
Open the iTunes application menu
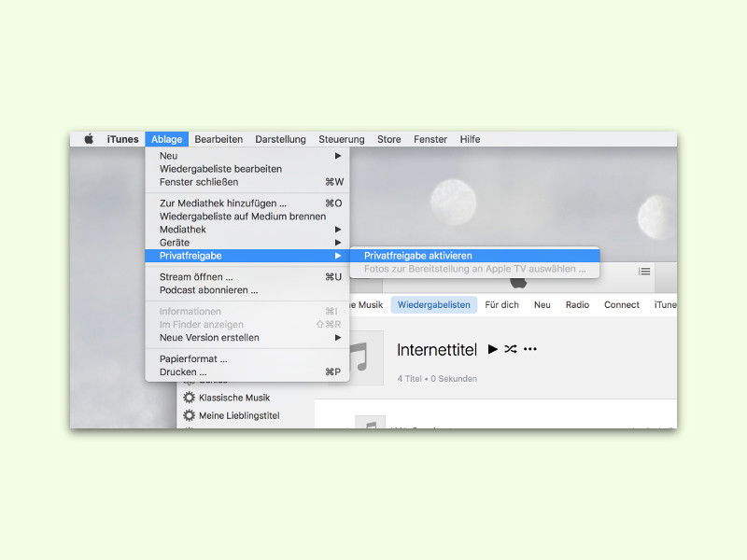(x=122, y=139)
